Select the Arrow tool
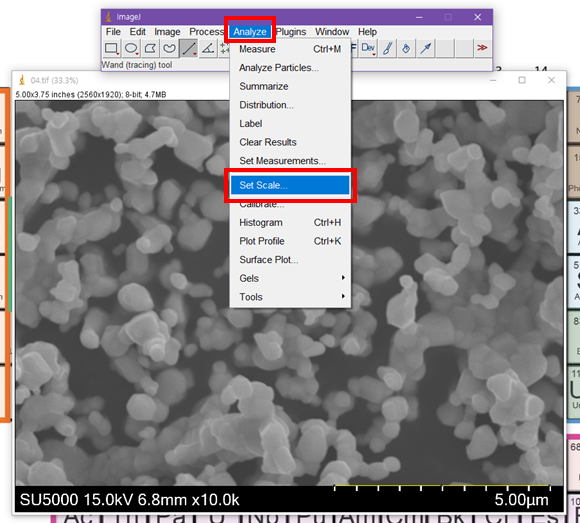 [426, 48]
